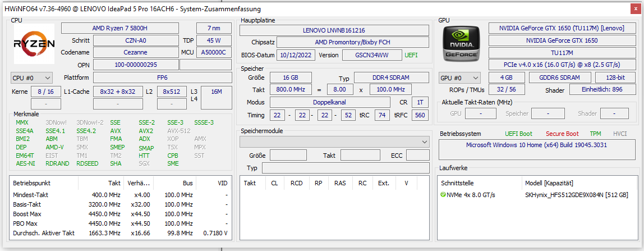Click the tRC 74 value
Viewport: 644px width, 251px height.
(x=382, y=116)
